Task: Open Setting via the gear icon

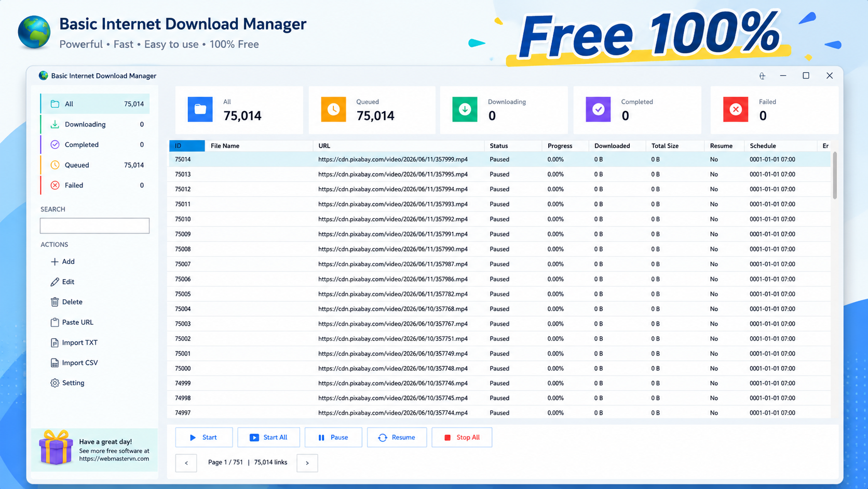Action: (x=55, y=383)
